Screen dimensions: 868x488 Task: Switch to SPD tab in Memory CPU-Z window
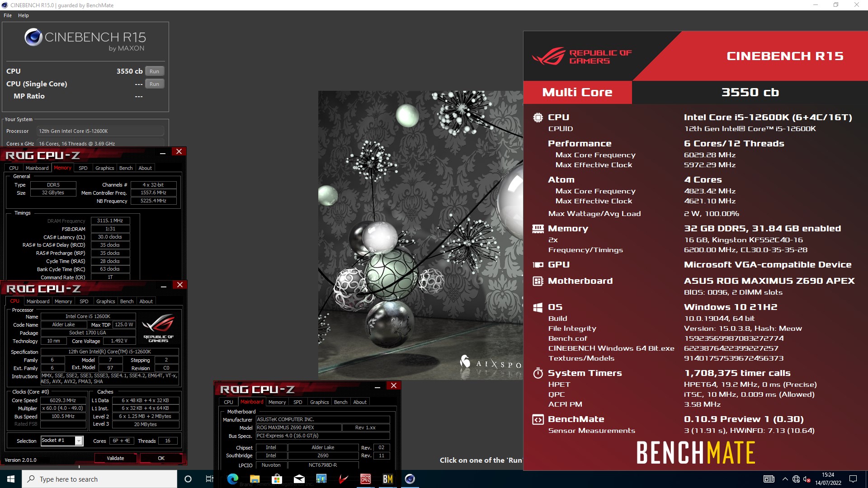(83, 168)
